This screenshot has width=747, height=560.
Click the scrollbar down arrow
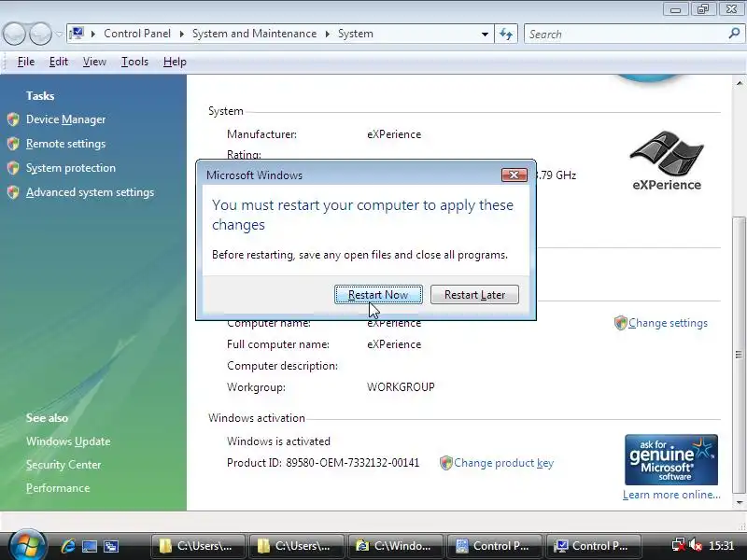pos(740,503)
